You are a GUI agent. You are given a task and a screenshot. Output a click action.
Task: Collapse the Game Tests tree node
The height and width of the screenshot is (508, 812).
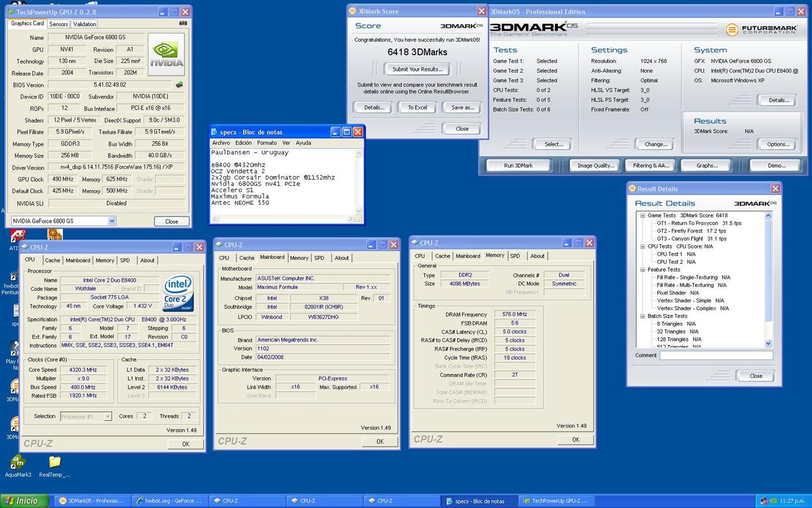point(643,215)
